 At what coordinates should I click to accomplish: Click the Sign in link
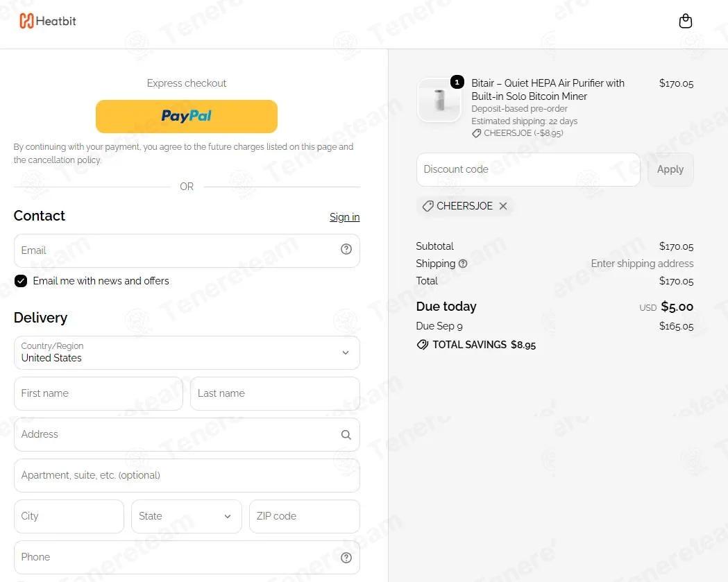(x=344, y=217)
